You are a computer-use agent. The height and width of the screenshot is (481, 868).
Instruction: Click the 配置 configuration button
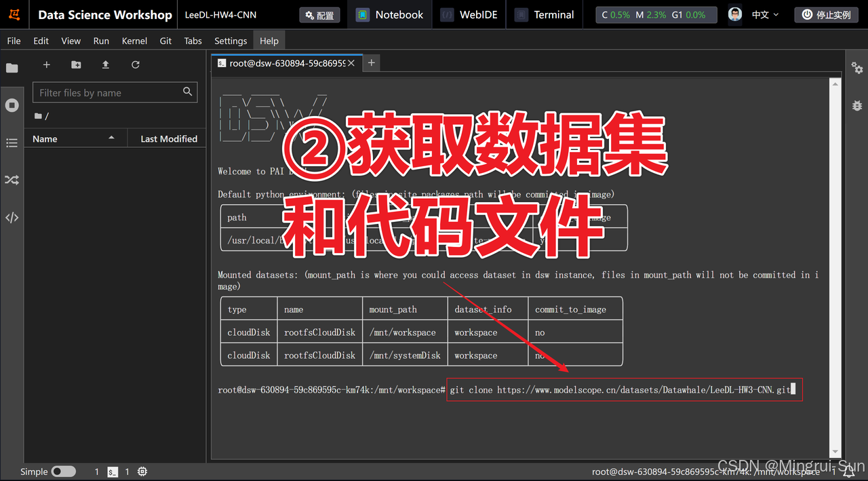(x=319, y=15)
